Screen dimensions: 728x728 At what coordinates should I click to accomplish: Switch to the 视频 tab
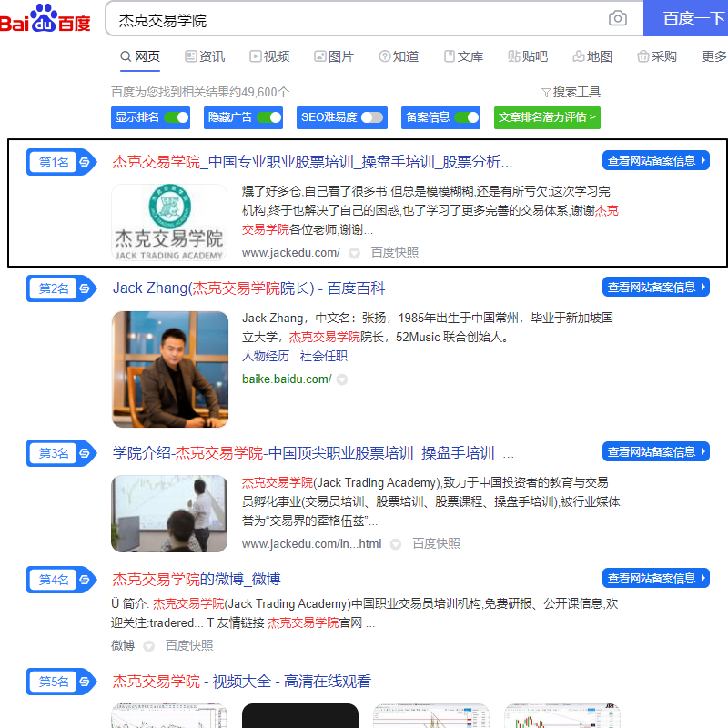(x=269, y=56)
